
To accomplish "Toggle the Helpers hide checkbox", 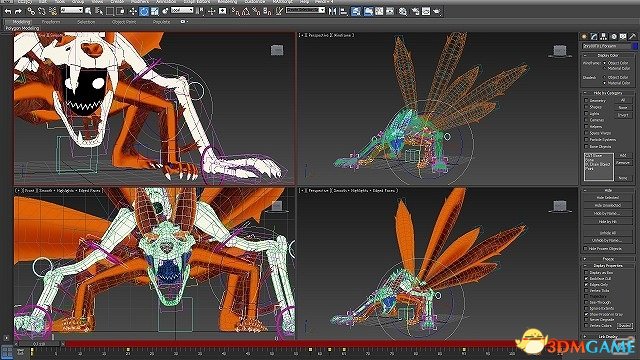I will [586, 127].
